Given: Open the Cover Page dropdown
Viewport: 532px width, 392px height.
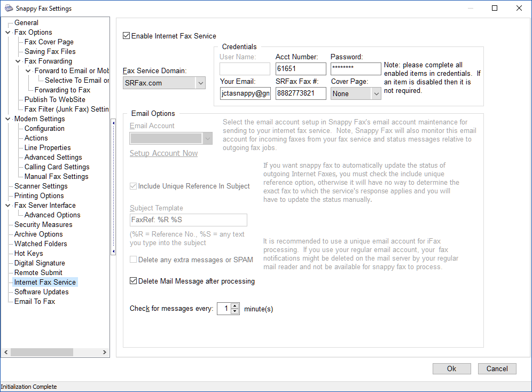Looking at the screenshot, I should coord(376,93).
